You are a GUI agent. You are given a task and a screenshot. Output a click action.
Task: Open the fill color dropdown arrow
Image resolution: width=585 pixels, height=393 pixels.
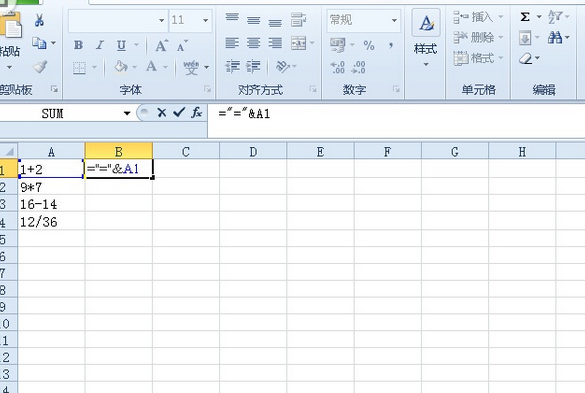tap(135, 67)
